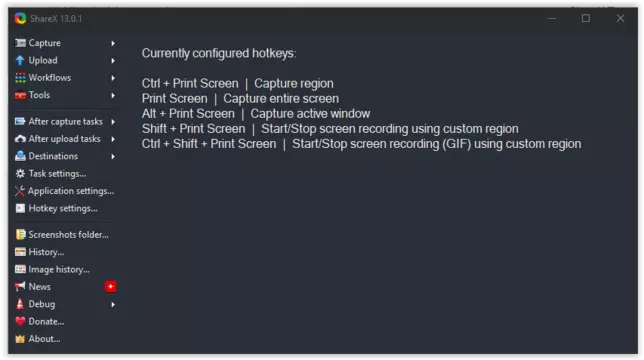This screenshot has width=644, height=360.
Task: Expand the After capture tasks arrow
Action: click(113, 122)
